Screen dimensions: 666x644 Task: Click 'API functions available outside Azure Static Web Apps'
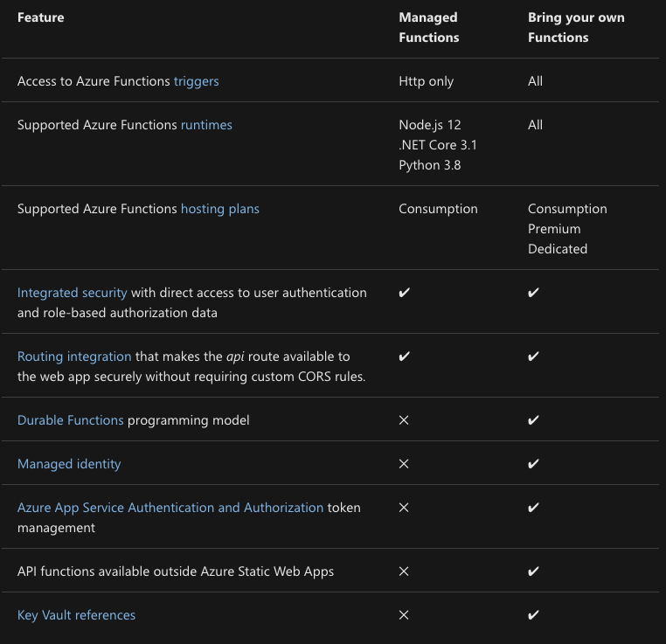(x=176, y=571)
